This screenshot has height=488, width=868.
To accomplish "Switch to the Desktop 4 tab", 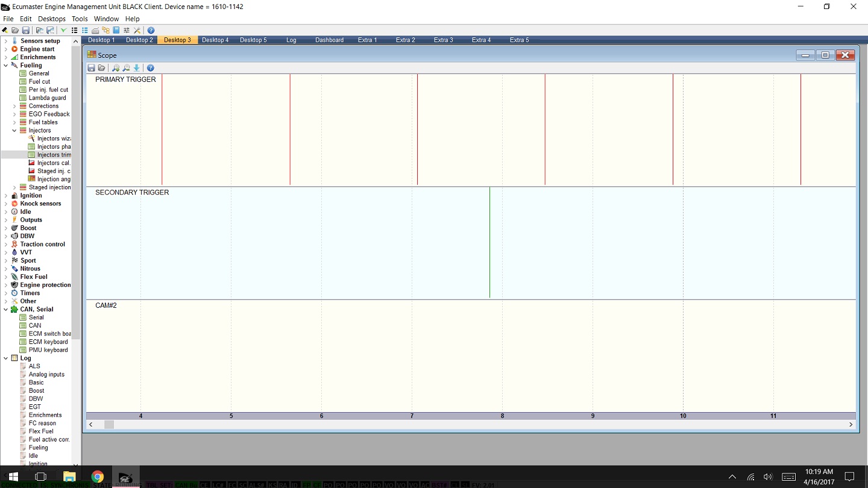I will pyautogui.click(x=215, y=40).
